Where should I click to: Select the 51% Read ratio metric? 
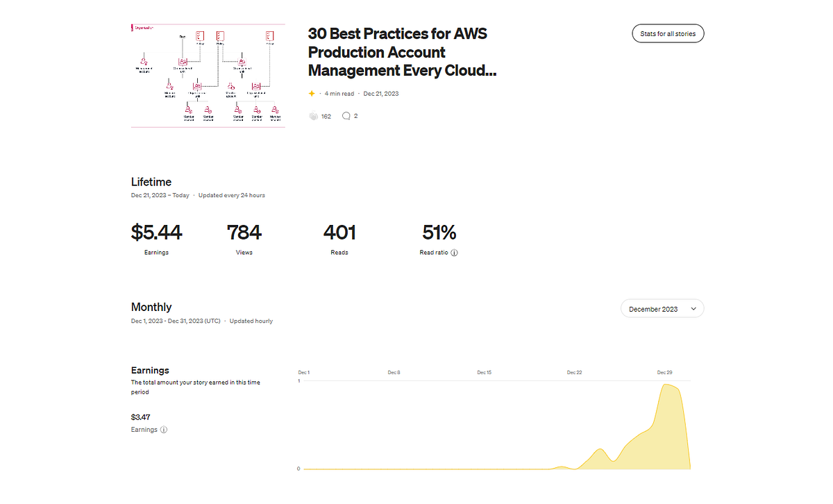[439, 239]
